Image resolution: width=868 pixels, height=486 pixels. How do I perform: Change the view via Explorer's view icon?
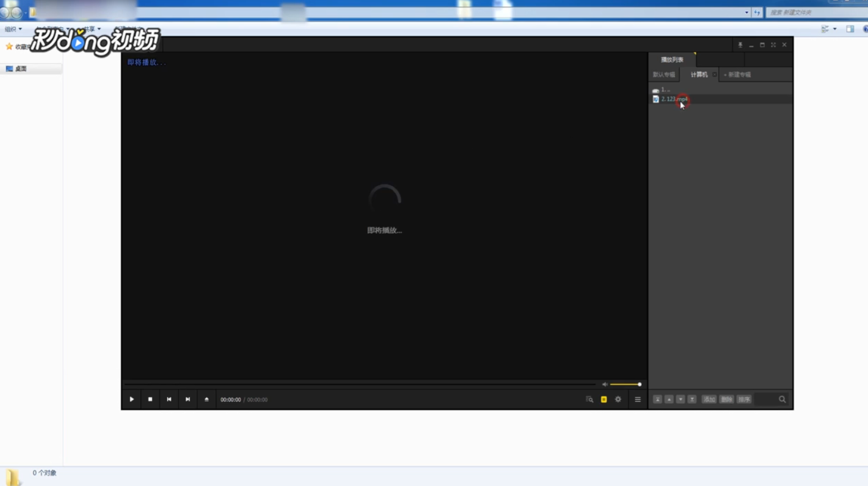(x=825, y=29)
